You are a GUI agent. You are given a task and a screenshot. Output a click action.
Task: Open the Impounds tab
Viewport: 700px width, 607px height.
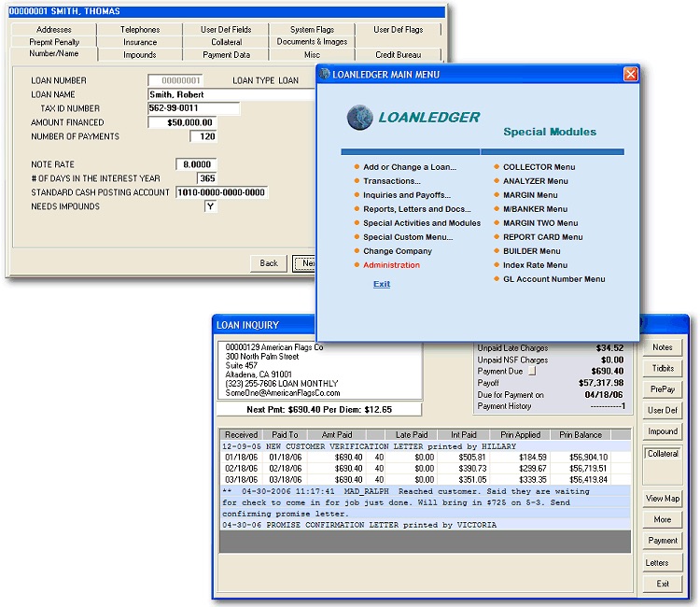tap(140, 54)
